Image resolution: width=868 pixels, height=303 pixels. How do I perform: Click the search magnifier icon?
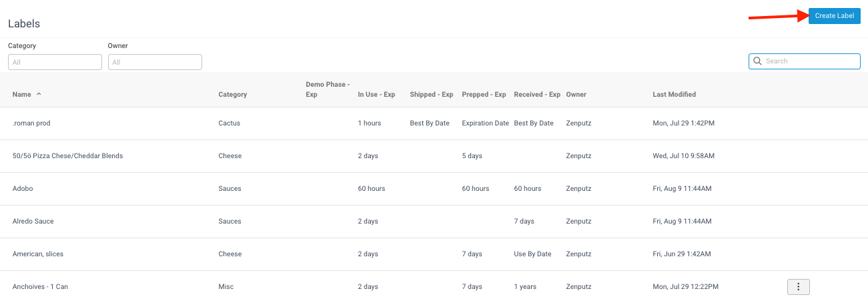click(x=757, y=61)
